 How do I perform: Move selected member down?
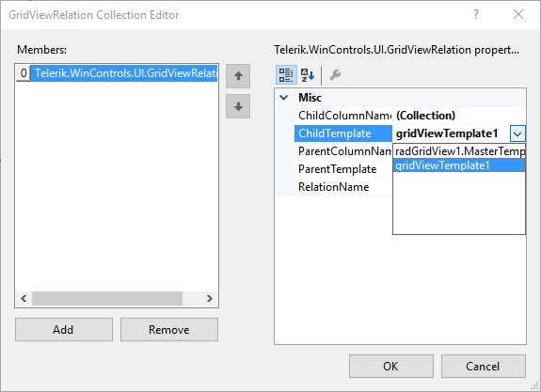[x=238, y=106]
